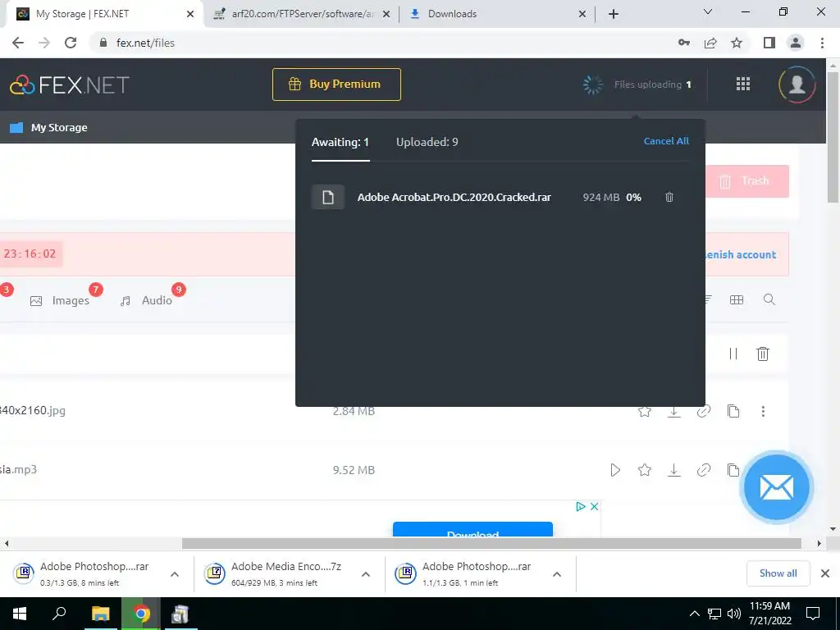This screenshot has width=840, height=630.
Task: Click the FEX.NET logo
Action: [70, 84]
